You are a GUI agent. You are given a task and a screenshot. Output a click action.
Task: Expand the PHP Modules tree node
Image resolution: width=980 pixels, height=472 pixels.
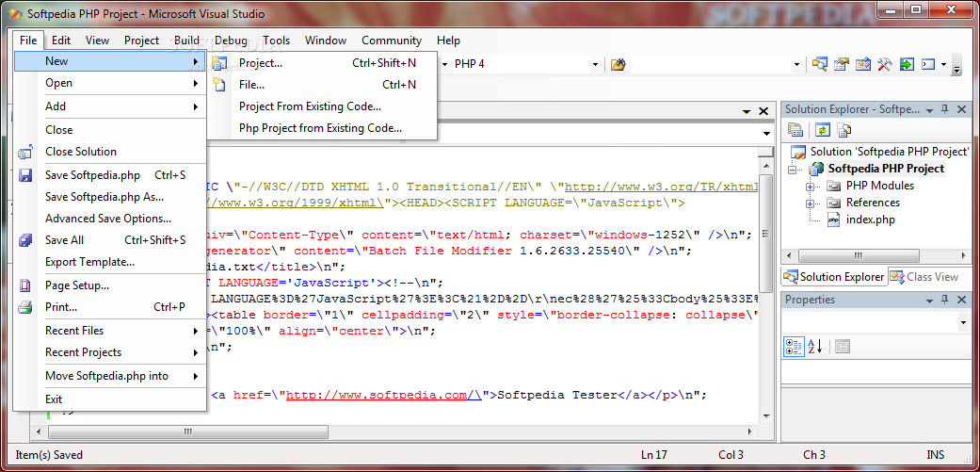811,187
